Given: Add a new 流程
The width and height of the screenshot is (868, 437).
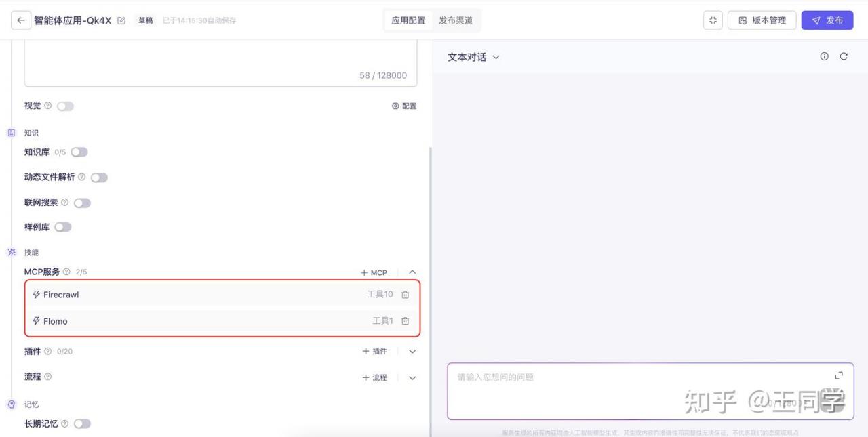Looking at the screenshot, I should (374, 377).
